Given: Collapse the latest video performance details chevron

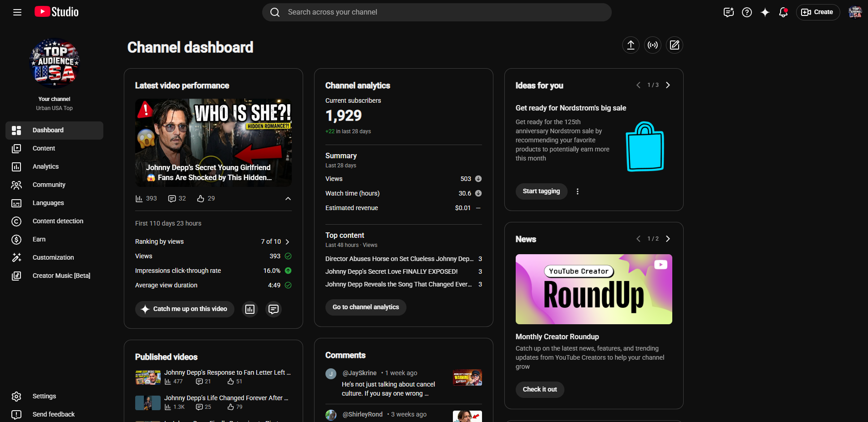Looking at the screenshot, I should (288, 199).
